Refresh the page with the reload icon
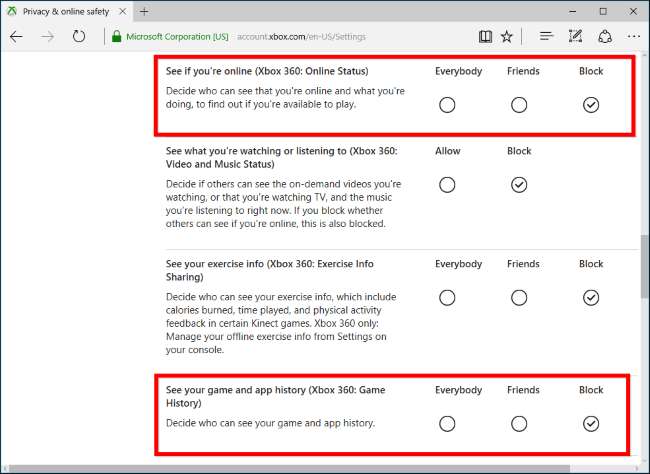This screenshot has height=474, width=650. click(79, 36)
